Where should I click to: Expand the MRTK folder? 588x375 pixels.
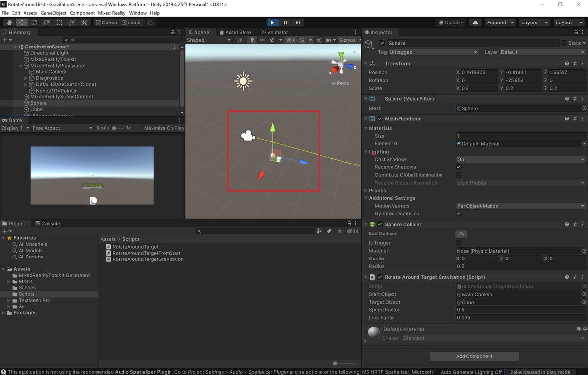click(9, 281)
